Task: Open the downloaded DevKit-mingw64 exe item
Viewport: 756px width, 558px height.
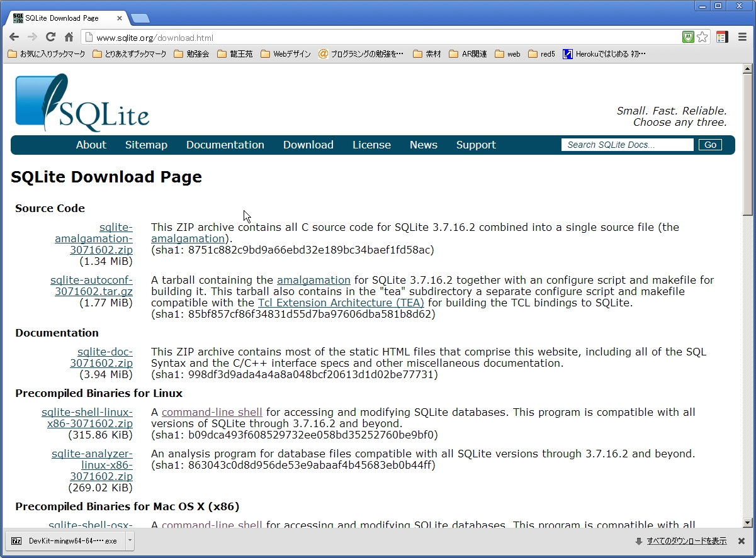Action: click(66, 540)
